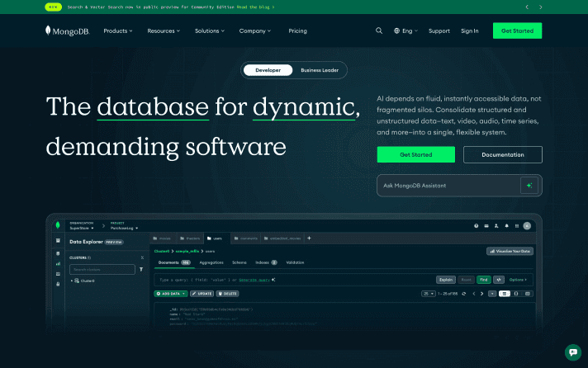
Task: Switch to the JSON braces view
Action: (x=516, y=294)
